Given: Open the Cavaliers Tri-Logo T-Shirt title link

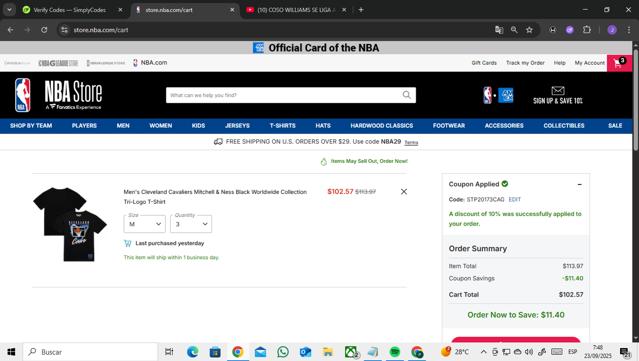Looking at the screenshot, I should click(215, 196).
